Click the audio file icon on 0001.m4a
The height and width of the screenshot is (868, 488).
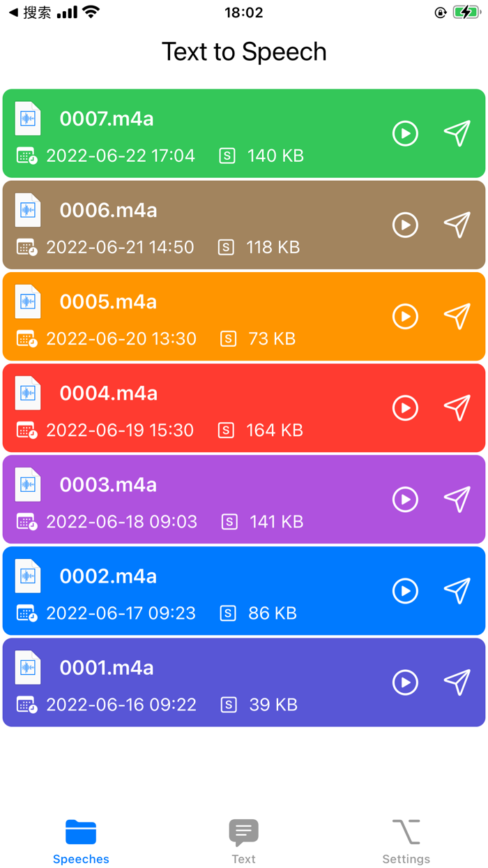(x=27, y=668)
